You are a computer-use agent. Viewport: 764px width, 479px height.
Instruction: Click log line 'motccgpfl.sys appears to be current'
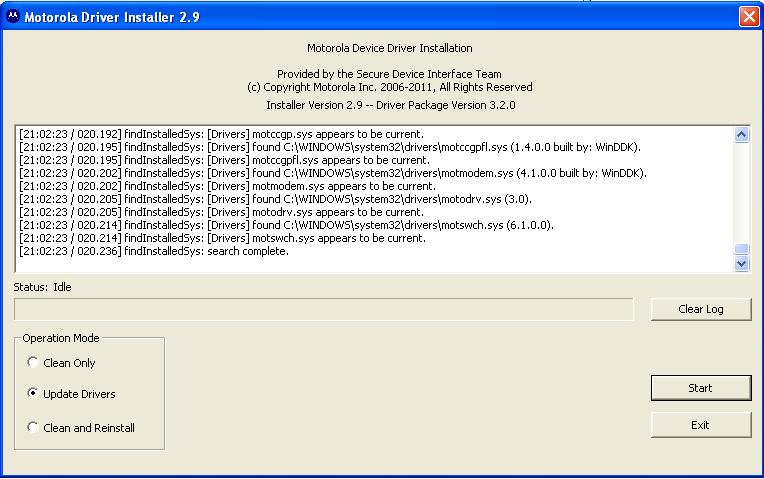[225, 160]
